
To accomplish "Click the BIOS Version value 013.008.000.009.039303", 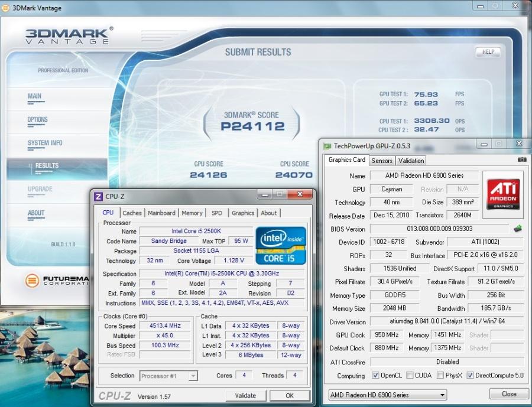I will [439, 229].
